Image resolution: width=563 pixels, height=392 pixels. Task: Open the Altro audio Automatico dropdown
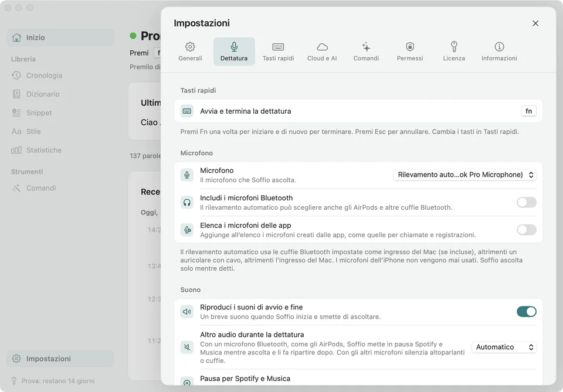(504, 347)
